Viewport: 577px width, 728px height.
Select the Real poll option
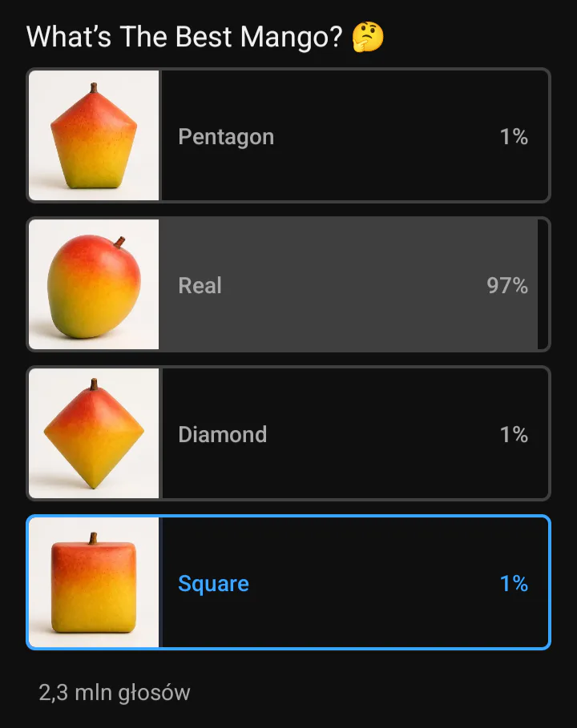[x=288, y=284]
